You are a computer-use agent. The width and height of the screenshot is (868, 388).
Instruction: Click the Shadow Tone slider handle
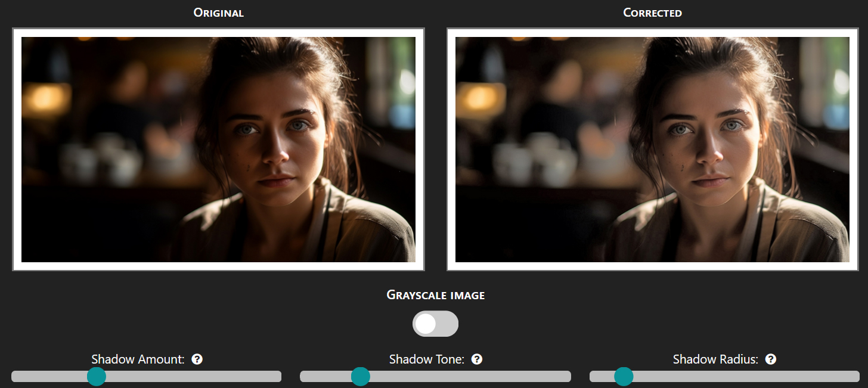tap(361, 377)
